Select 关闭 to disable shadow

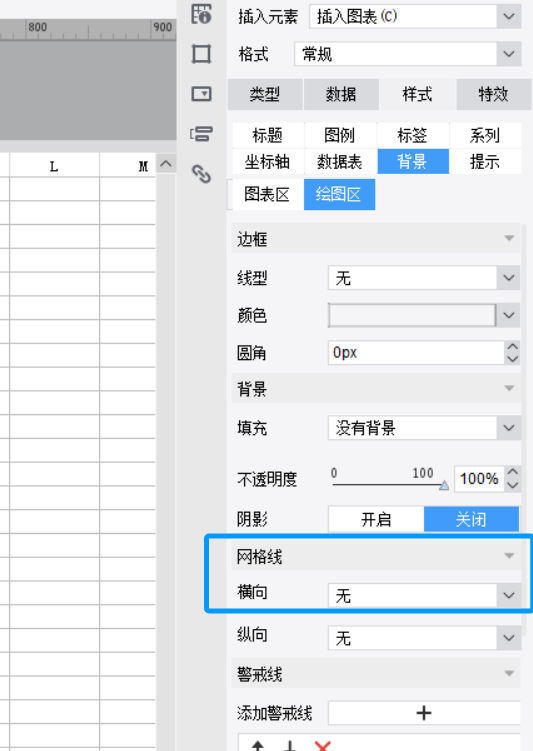point(471,519)
